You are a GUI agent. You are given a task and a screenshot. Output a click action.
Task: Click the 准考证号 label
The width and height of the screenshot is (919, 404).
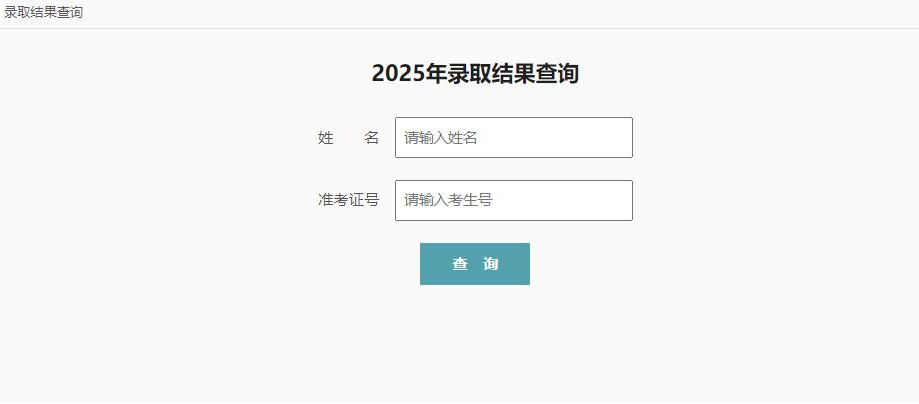click(348, 200)
